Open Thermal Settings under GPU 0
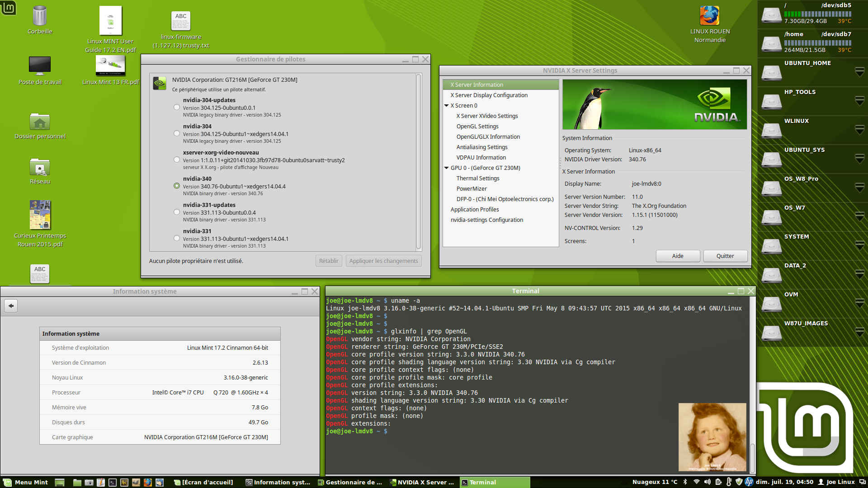The image size is (868, 488). coord(477,178)
